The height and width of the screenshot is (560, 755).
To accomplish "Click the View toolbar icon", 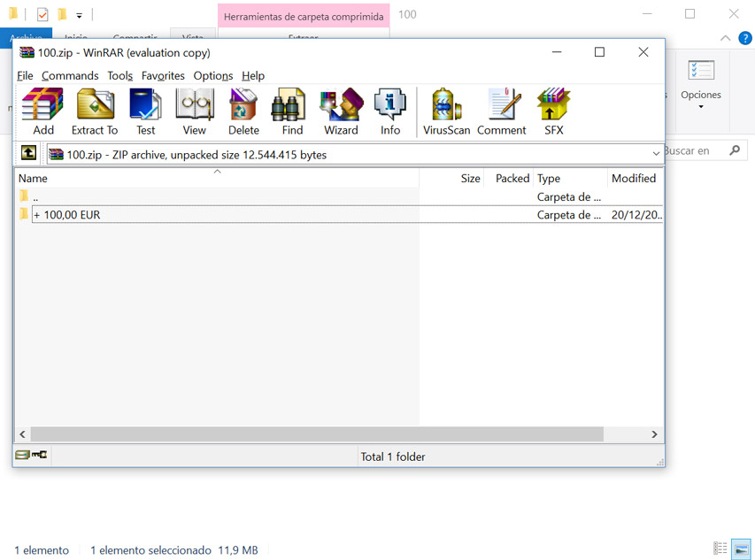I will tap(194, 111).
